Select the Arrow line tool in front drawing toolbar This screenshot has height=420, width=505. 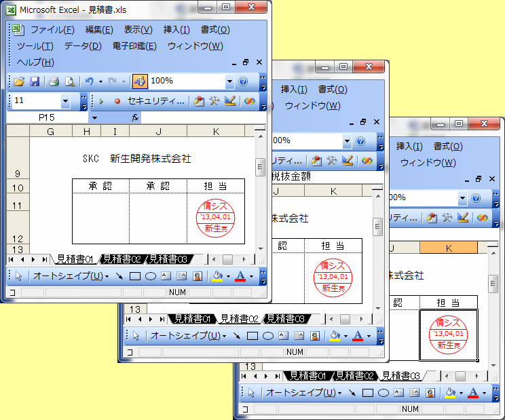tap(119, 276)
